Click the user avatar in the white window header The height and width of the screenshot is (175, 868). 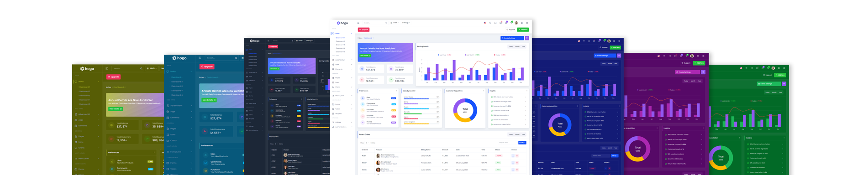pos(516,23)
